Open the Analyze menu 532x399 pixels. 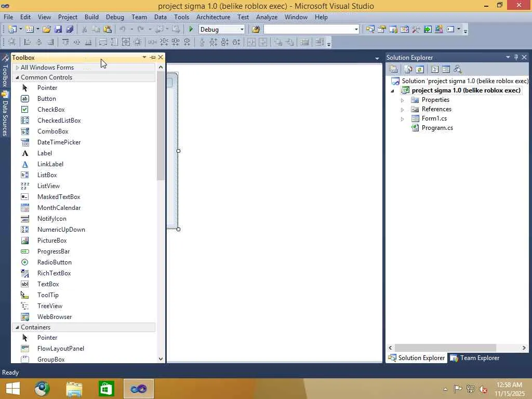[x=267, y=17]
